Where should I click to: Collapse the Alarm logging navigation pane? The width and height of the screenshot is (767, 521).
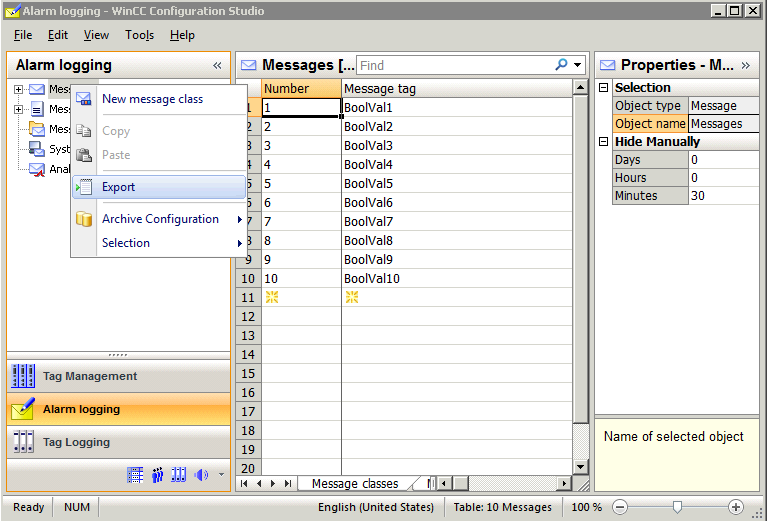217,65
